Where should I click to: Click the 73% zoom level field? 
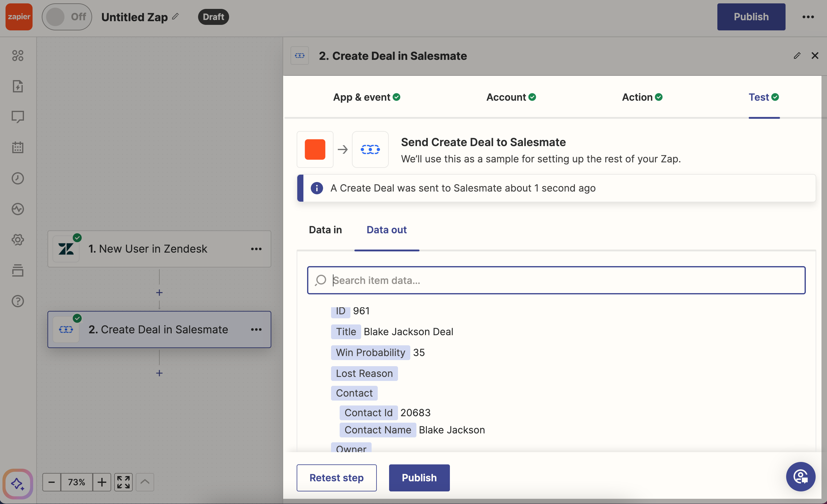(76, 482)
